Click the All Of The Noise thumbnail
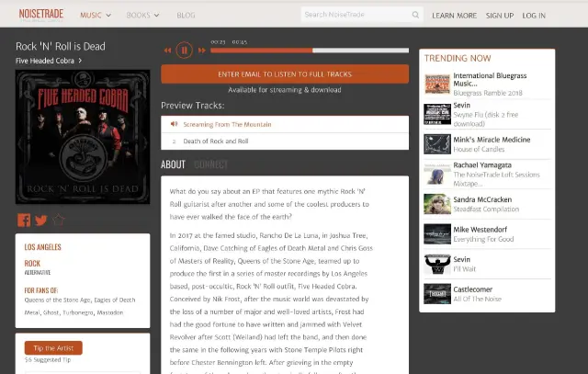588x374 pixels. coord(437,294)
